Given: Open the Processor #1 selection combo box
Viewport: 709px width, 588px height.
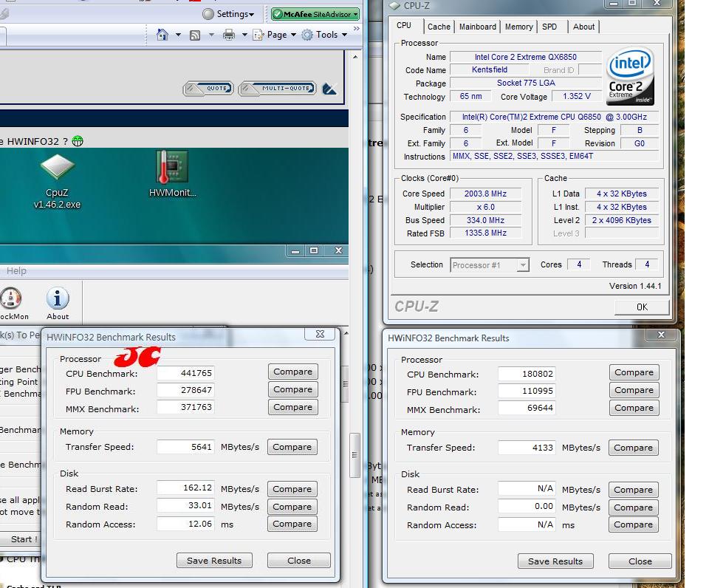Looking at the screenshot, I should pyautogui.click(x=490, y=265).
